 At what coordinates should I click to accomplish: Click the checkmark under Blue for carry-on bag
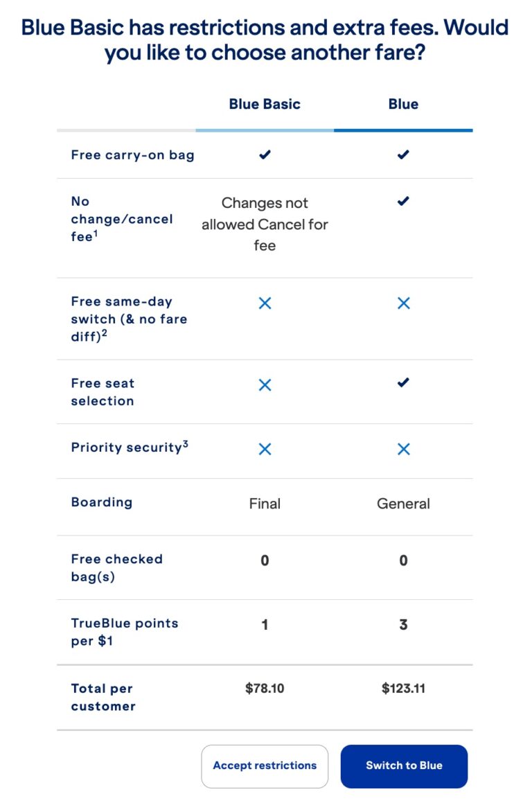403,154
